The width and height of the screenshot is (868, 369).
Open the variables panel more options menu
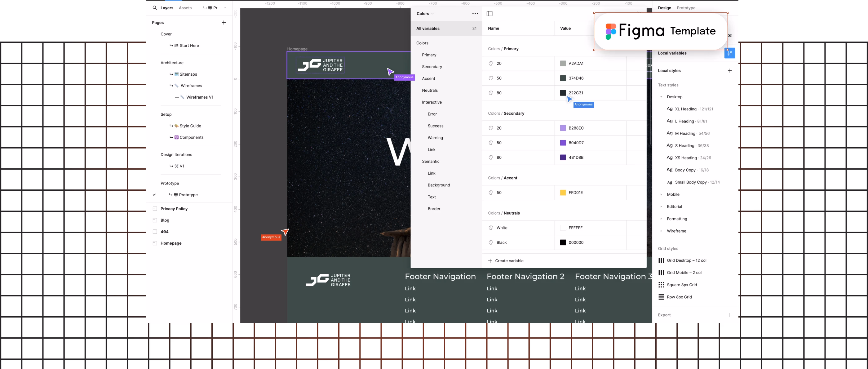(x=475, y=13)
